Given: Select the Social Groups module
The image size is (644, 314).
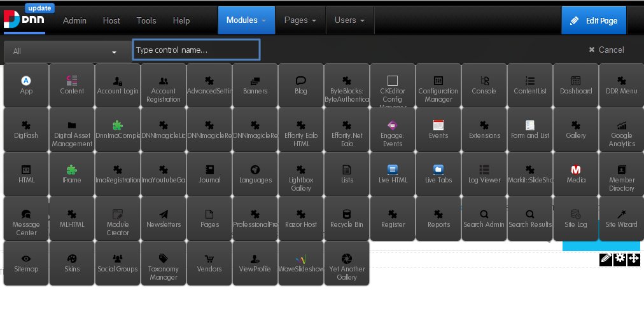Looking at the screenshot, I should point(118,264).
